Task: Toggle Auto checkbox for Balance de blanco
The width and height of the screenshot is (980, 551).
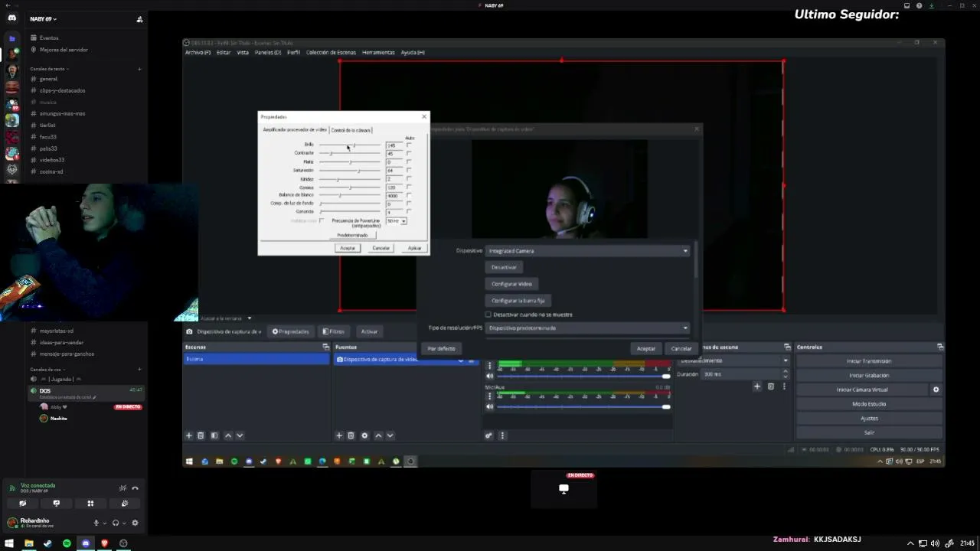Action: [x=409, y=195]
